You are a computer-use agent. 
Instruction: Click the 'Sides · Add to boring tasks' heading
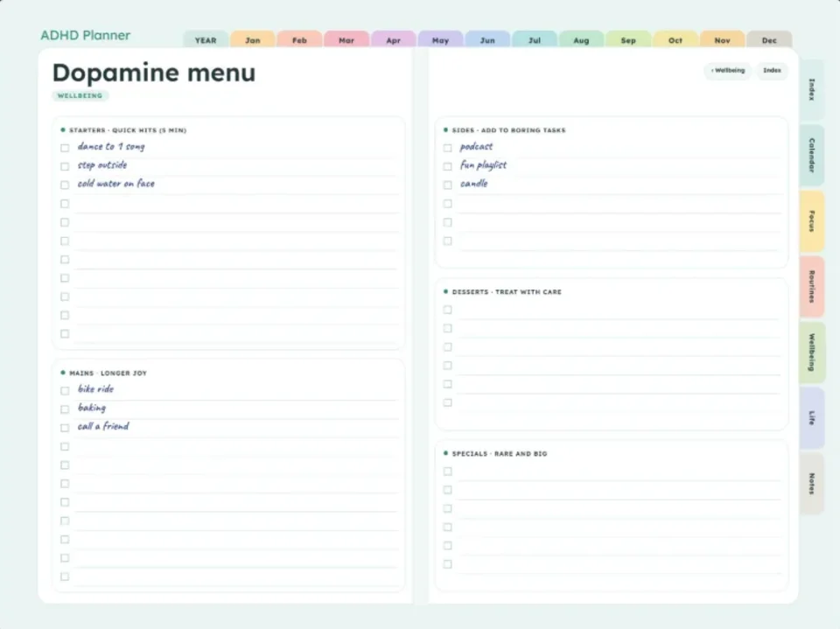pyautogui.click(x=508, y=130)
